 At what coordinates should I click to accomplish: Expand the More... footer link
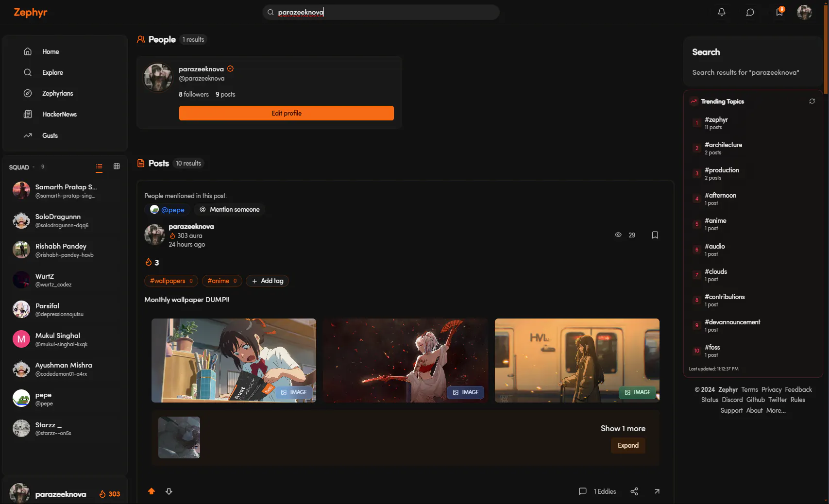point(776,410)
